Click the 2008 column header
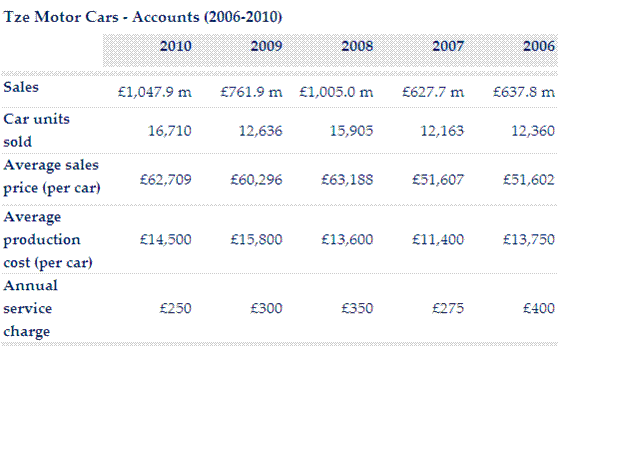Image resolution: width=618 pixels, height=452 pixels. coord(357,47)
